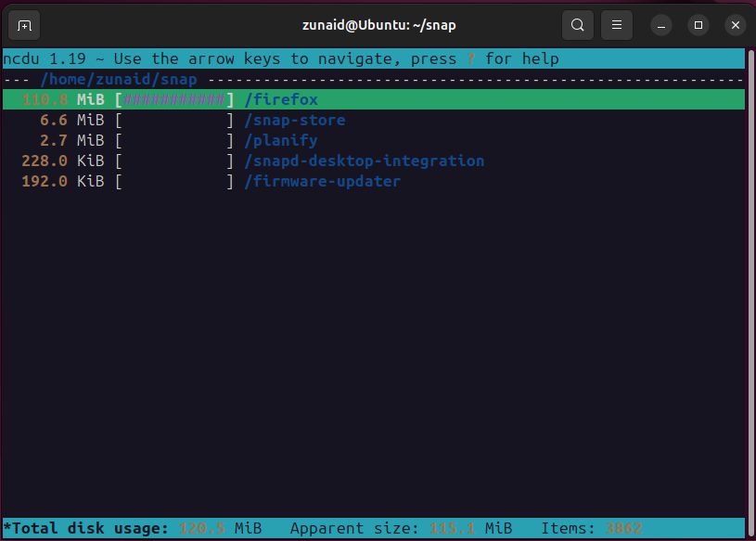Open the terminal search
Screen dimensions: 756x541
click(577, 25)
